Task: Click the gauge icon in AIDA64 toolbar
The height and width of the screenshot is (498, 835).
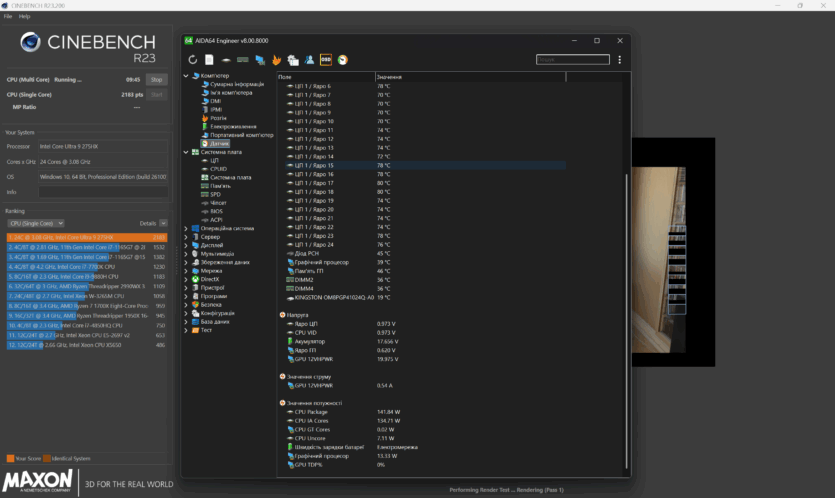Action: pyautogui.click(x=343, y=60)
